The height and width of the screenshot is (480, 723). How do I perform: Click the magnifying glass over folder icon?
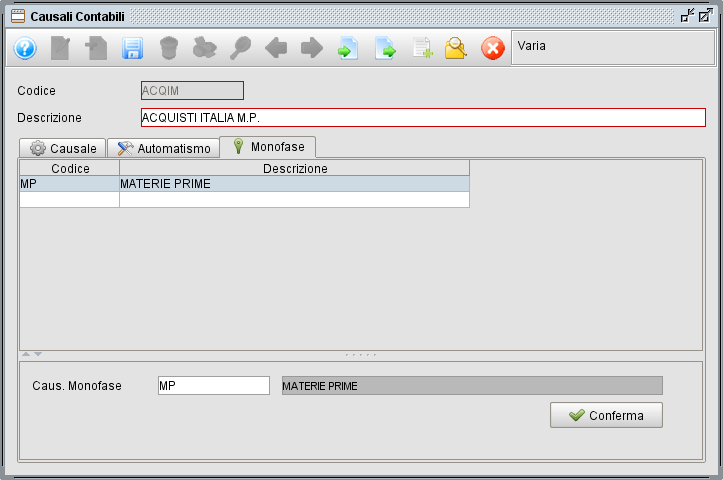(456, 48)
